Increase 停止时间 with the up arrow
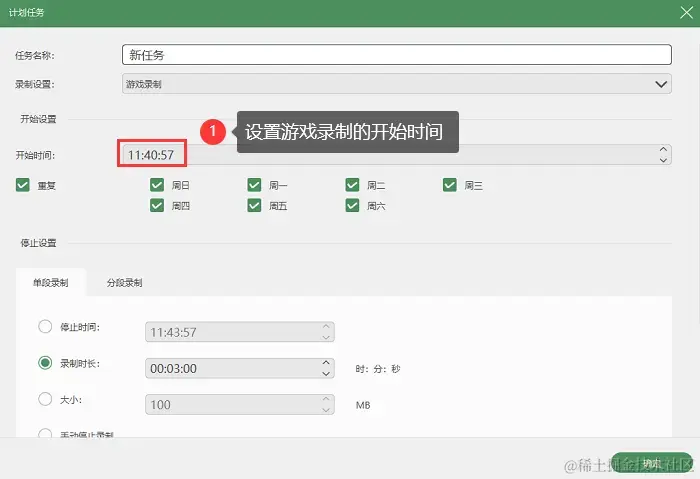This screenshot has width=700, height=479. click(326, 327)
